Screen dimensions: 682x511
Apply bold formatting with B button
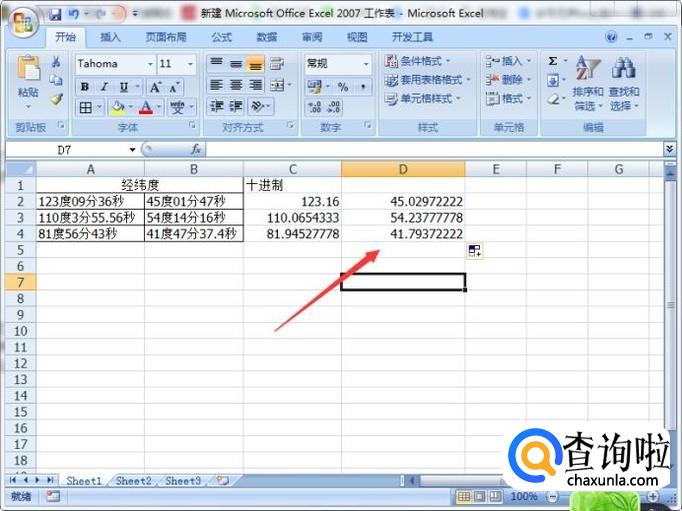point(85,86)
